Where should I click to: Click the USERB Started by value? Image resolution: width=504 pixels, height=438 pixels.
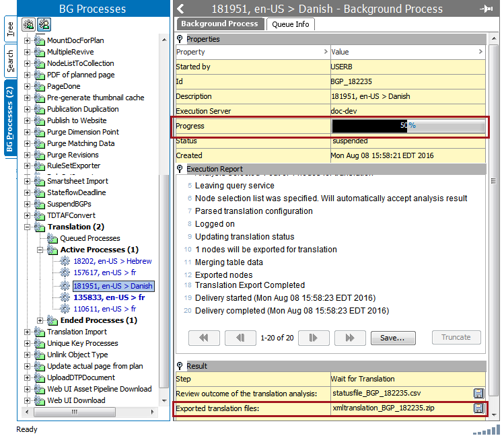341,67
